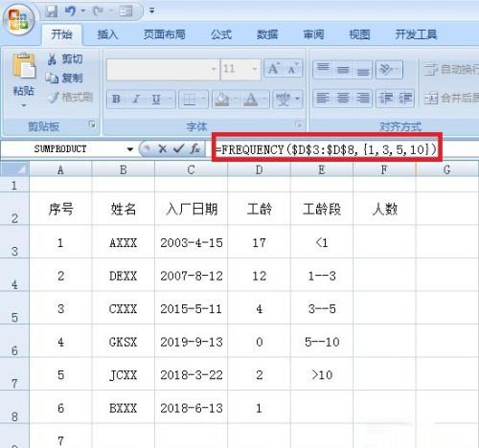Select Center text alignment icon

pyautogui.click(x=343, y=98)
